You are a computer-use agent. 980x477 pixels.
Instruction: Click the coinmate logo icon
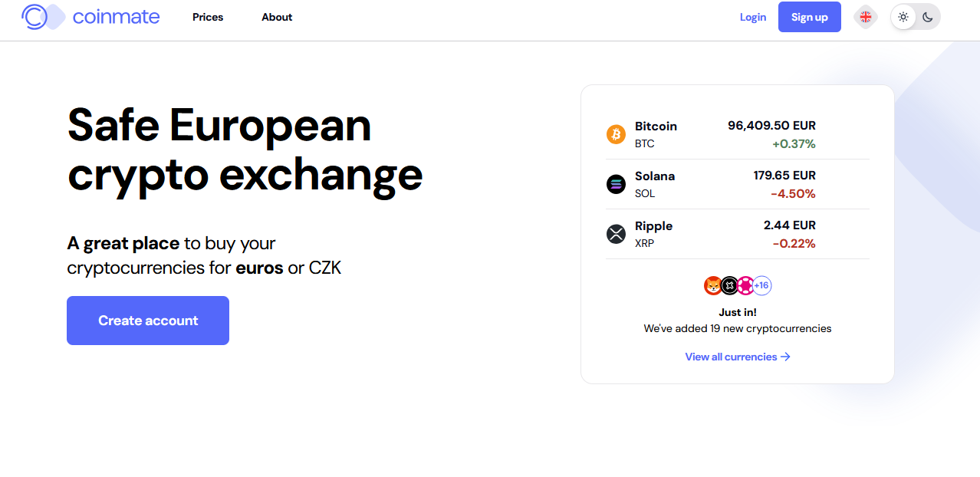point(42,17)
